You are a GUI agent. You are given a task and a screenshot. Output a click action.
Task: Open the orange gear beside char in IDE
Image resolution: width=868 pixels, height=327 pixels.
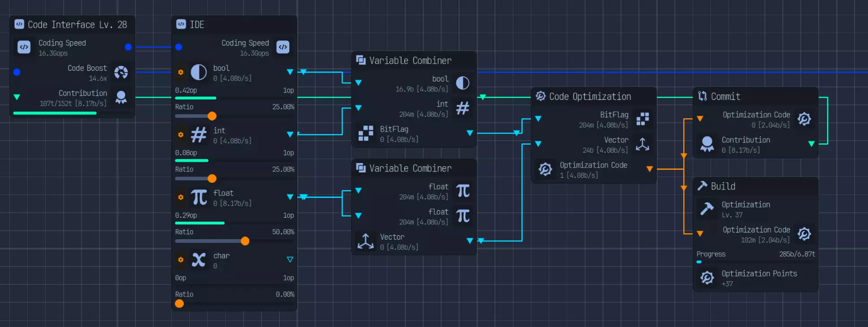(181, 260)
